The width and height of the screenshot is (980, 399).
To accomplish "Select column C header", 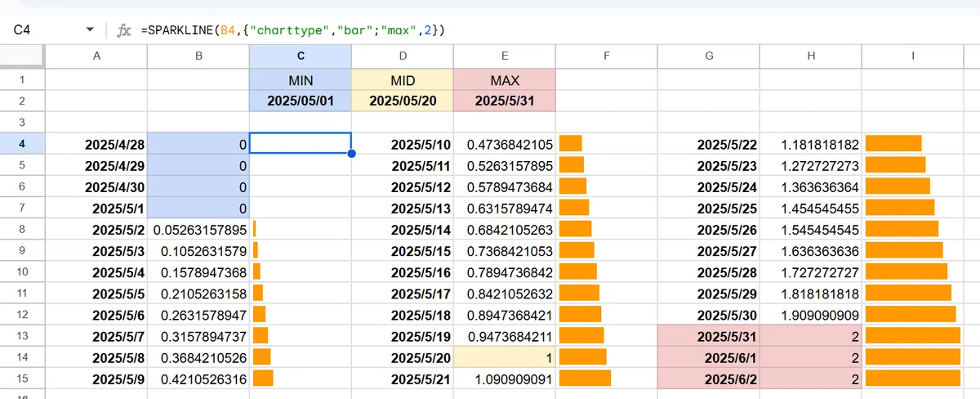I will 301,56.
